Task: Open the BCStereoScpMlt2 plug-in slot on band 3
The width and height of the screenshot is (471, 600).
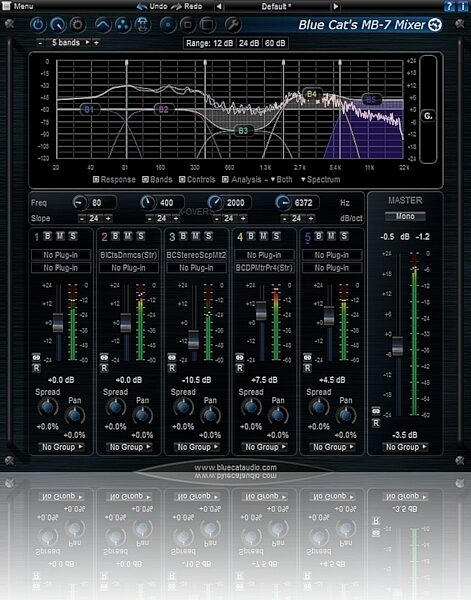Action: 196,255
